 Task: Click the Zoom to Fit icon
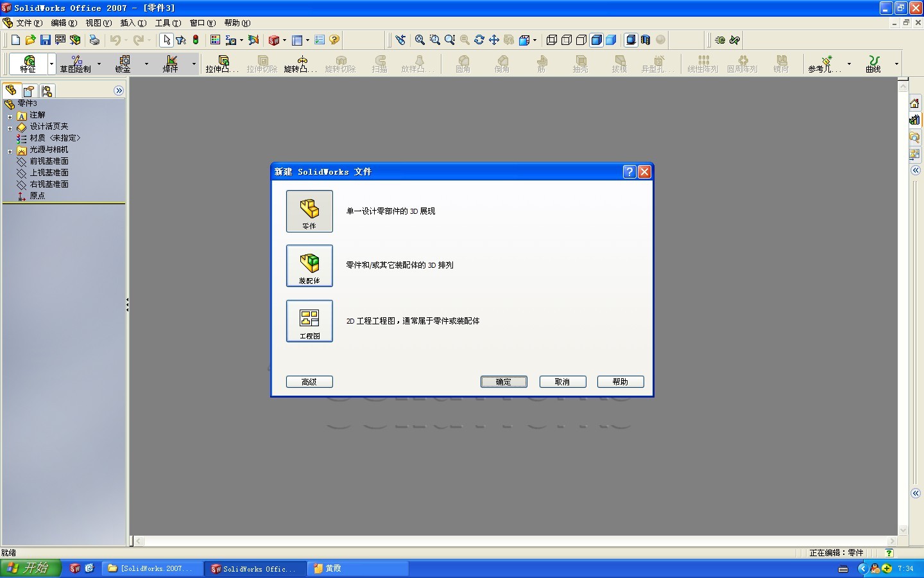[420, 40]
